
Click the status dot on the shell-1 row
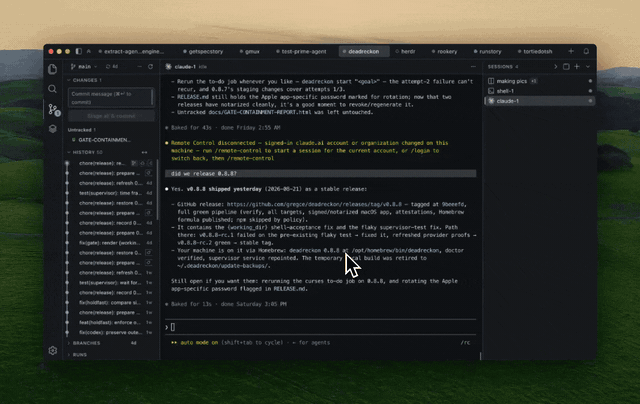pyautogui.click(x=590, y=91)
